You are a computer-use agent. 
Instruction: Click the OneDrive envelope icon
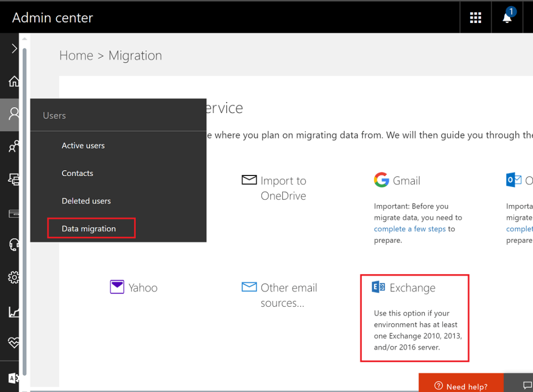pos(249,180)
